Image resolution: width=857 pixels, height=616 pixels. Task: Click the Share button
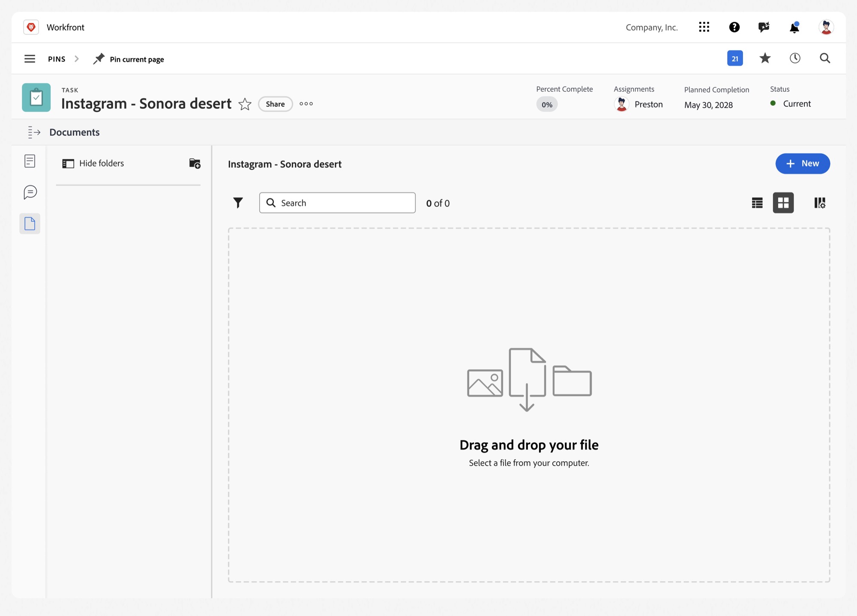coord(275,104)
